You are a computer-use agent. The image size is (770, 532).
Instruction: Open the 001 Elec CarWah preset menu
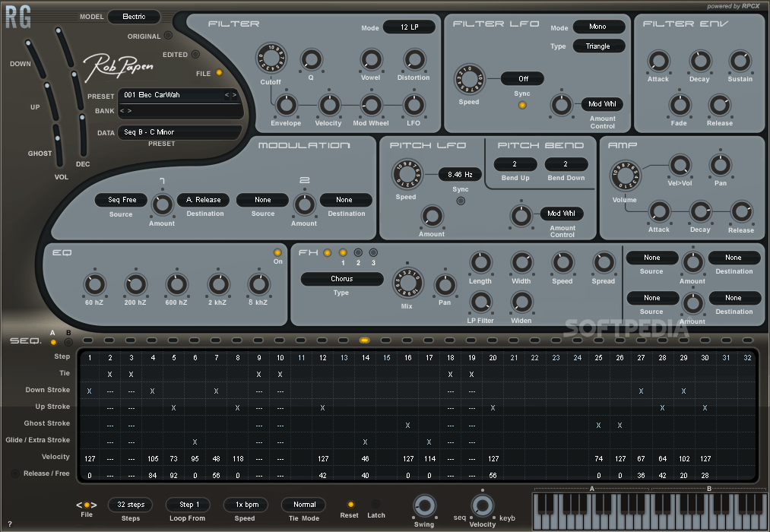click(x=171, y=95)
